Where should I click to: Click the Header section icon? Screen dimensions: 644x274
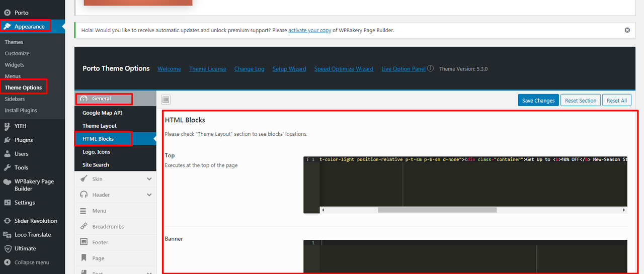click(84, 195)
